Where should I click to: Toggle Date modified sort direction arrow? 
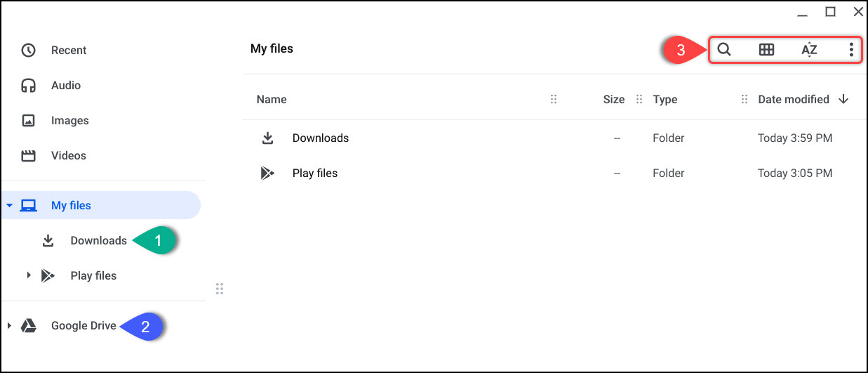click(x=843, y=100)
